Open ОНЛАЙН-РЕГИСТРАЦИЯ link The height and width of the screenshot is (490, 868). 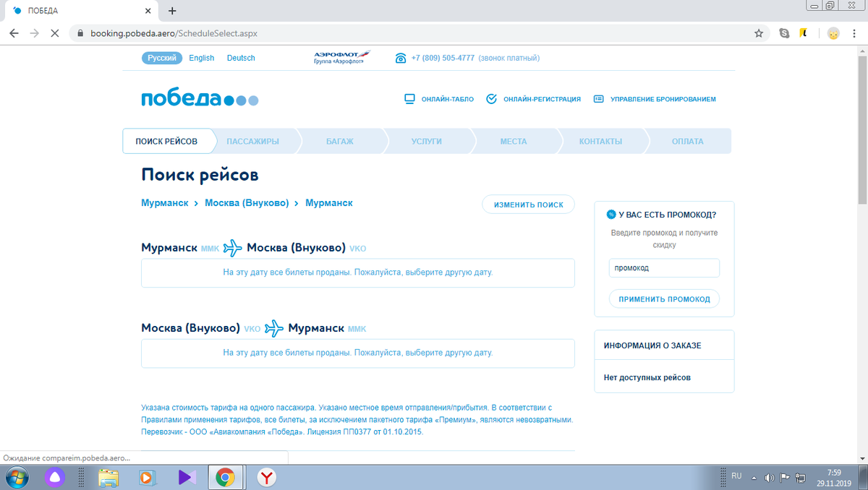pyautogui.click(x=542, y=99)
